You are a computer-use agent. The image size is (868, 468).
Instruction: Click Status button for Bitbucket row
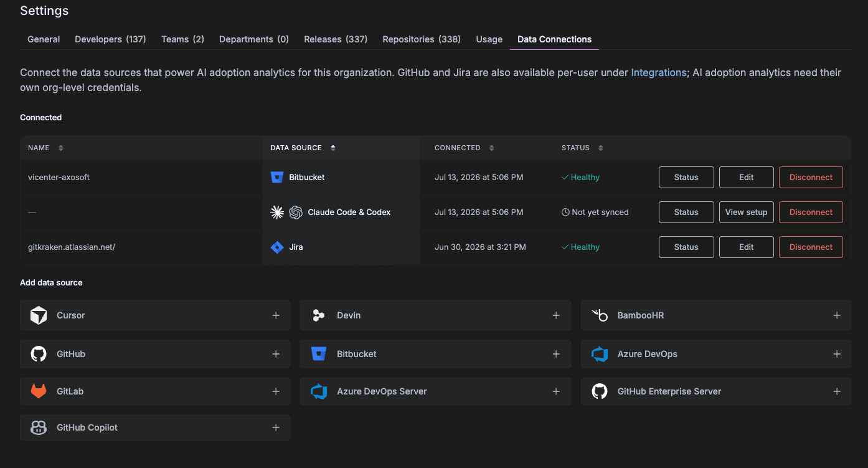(686, 177)
